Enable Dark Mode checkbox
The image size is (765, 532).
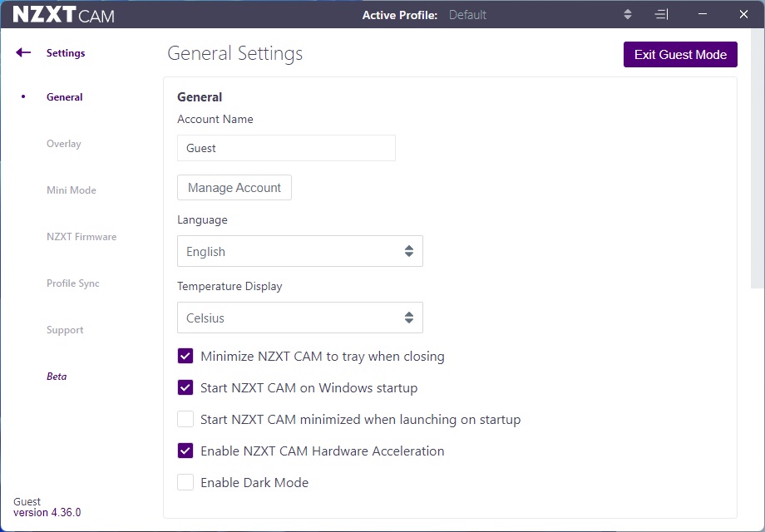coord(185,483)
